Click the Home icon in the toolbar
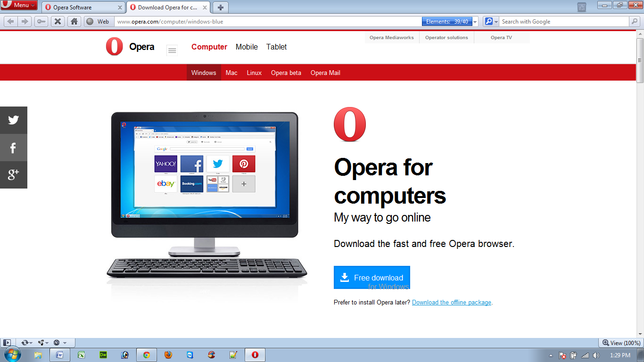Image resolution: width=644 pixels, height=362 pixels. coord(74,21)
